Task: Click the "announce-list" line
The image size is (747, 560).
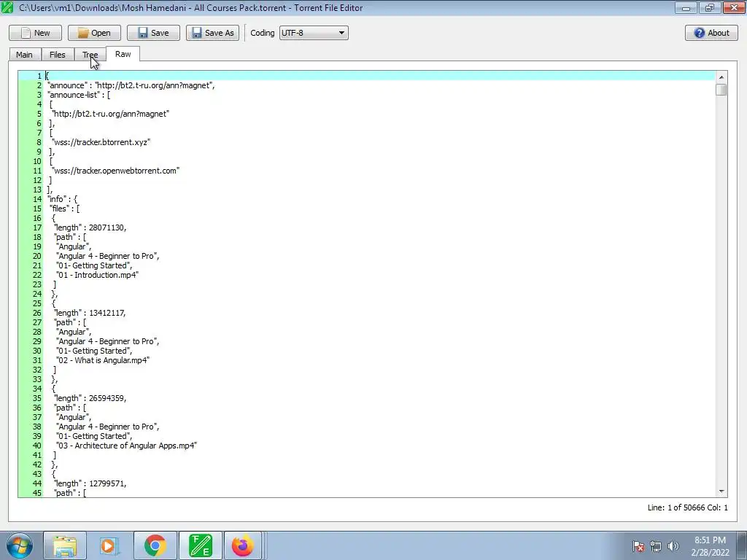Action: pyautogui.click(x=79, y=95)
